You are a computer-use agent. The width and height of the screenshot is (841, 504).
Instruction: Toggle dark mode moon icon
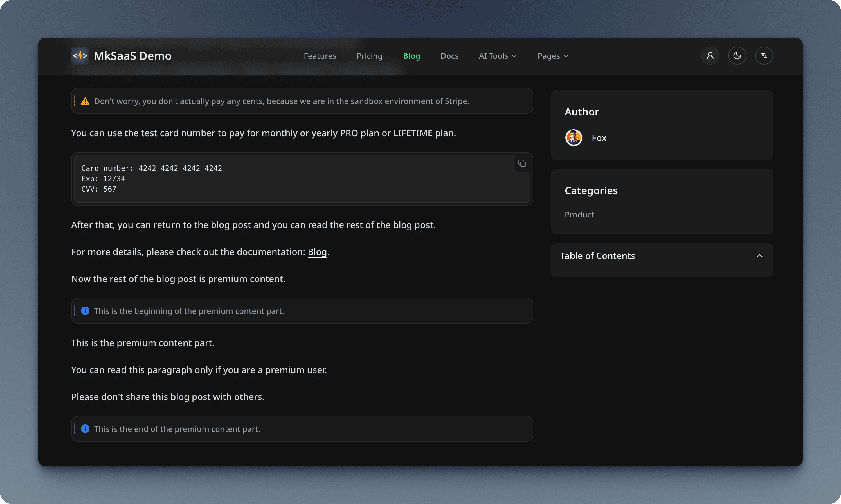pyautogui.click(x=737, y=56)
